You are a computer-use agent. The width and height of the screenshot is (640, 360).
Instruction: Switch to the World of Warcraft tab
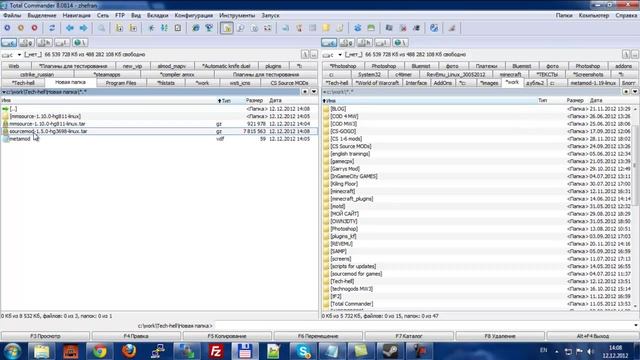377,83
